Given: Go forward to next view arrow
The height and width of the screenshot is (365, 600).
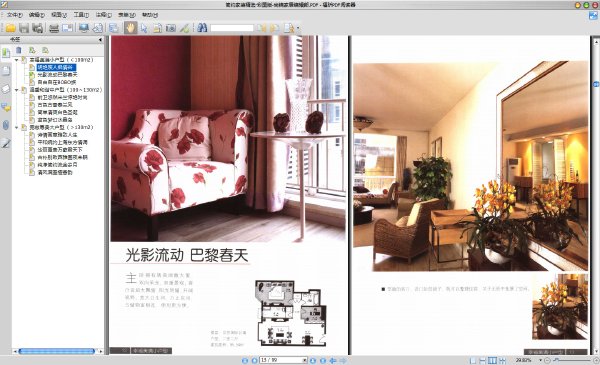Looking at the screenshot, I should point(343,360).
